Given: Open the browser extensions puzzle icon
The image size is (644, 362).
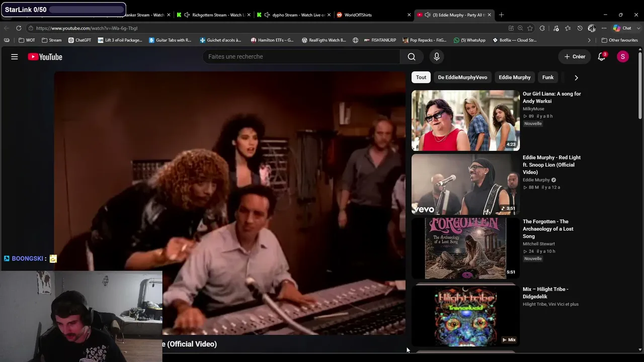Looking at the screenshot, I should pos(542,28).
